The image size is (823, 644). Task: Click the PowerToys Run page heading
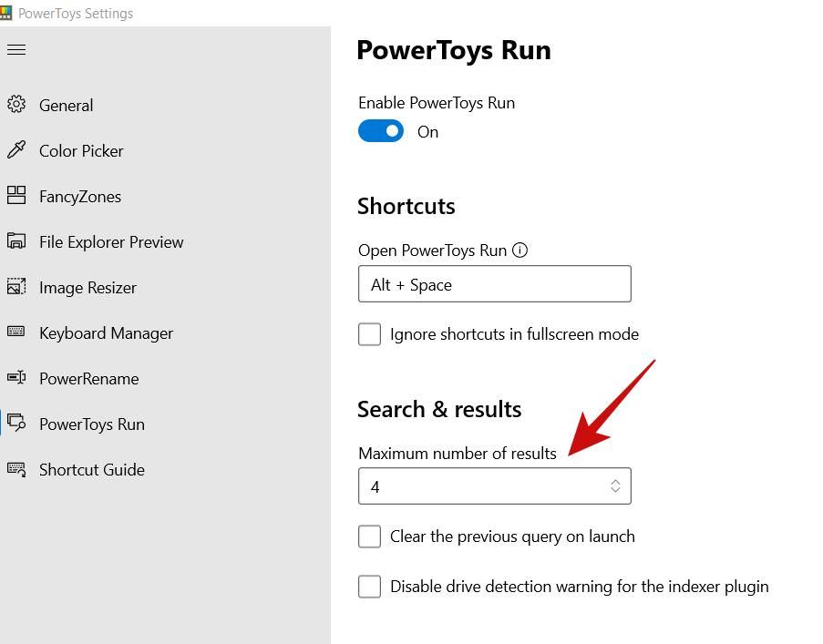click(454, 51)
